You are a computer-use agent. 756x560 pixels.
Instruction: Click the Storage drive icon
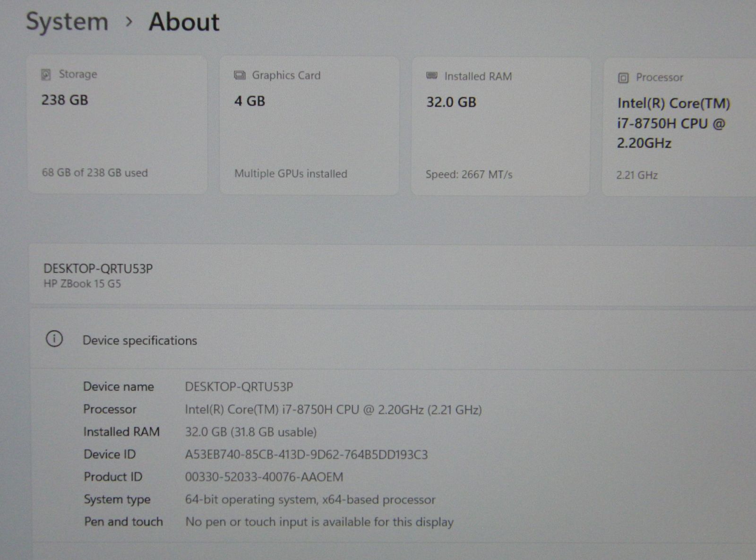46,75
